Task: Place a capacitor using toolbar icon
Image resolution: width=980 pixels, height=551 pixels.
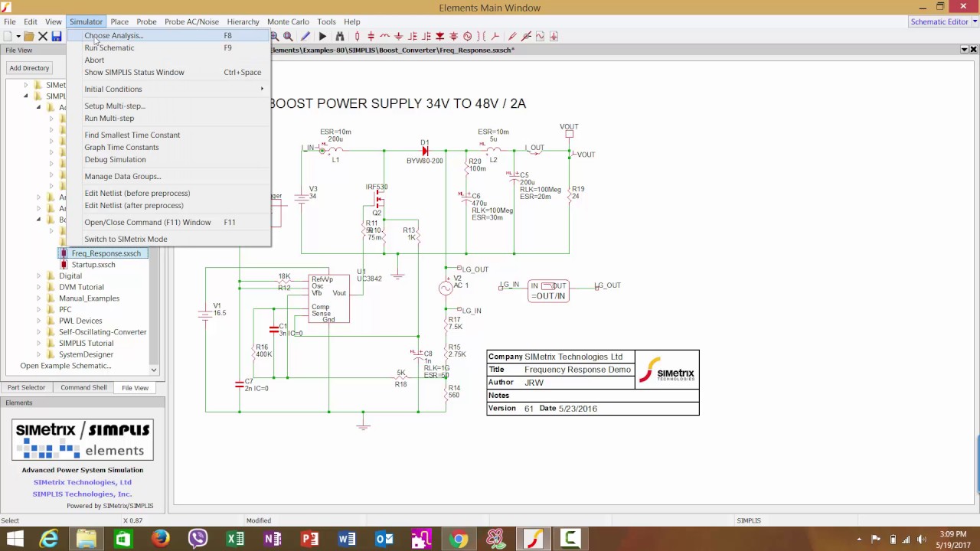Action: 371,36
